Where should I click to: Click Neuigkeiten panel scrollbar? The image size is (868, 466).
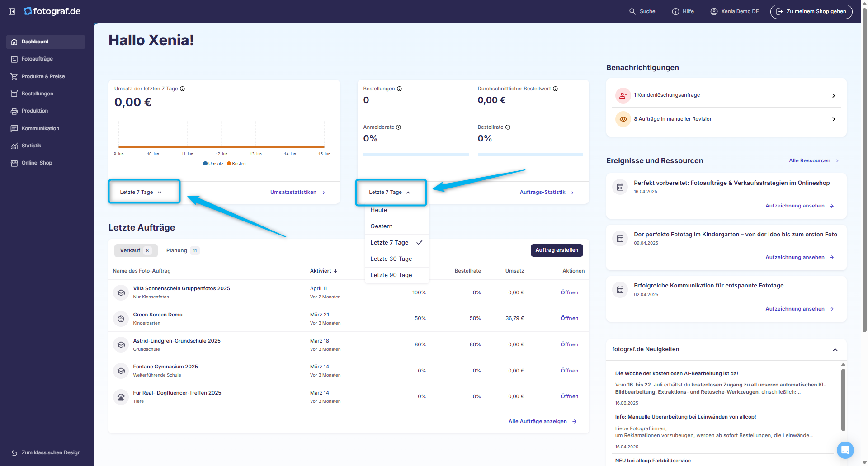click(843, 400)
